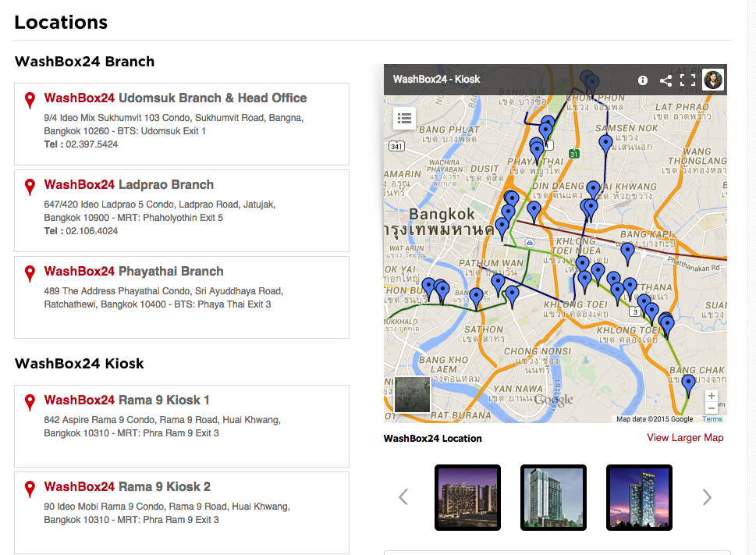Share the WashBox24 Kiosk map
Screen dimensions: 756x555
[x=665, y=80]
